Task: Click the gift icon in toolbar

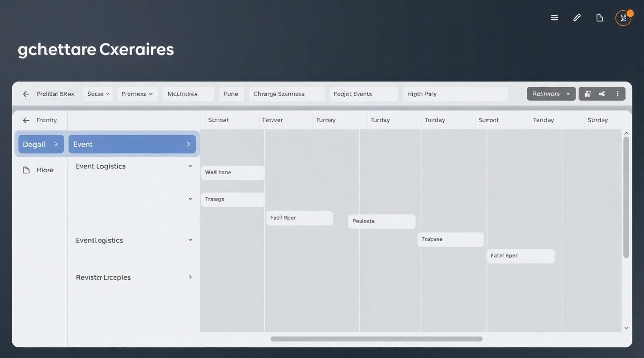Action: pyautogui.click(x=588, y=94)
